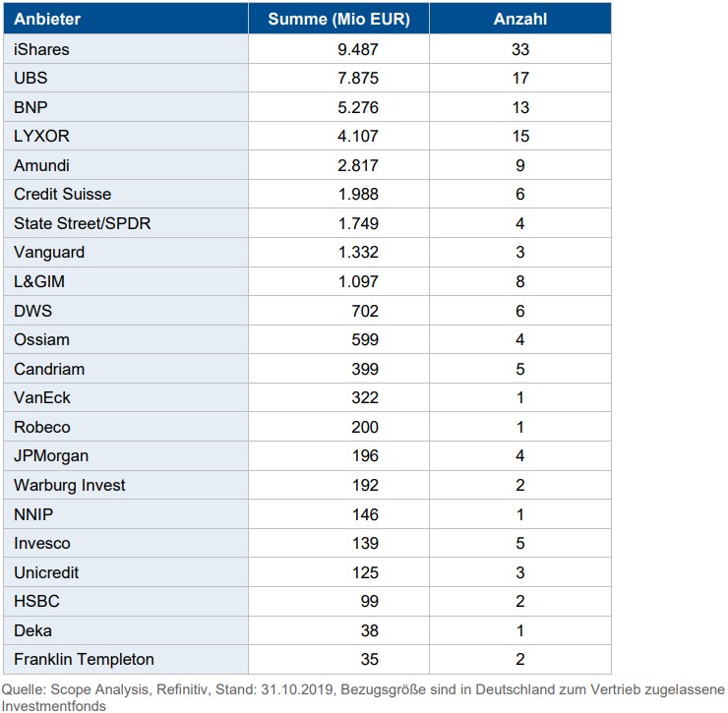Select the VanEck row label
The image size is (728, 713).
(42, 397)
